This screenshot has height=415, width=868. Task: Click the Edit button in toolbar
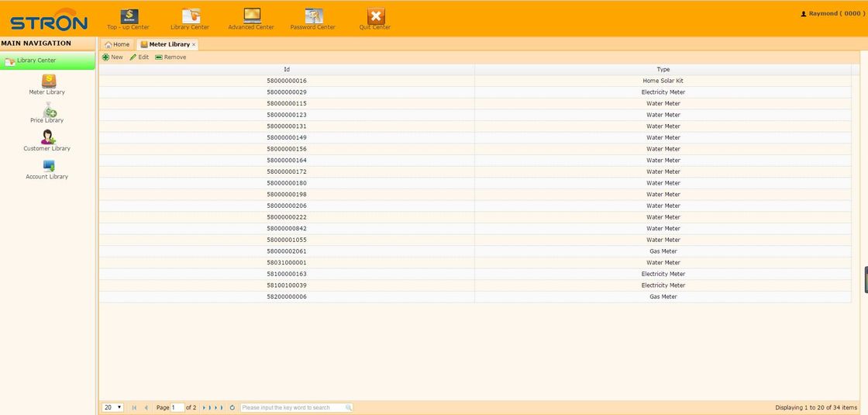[x=139, y=57]
